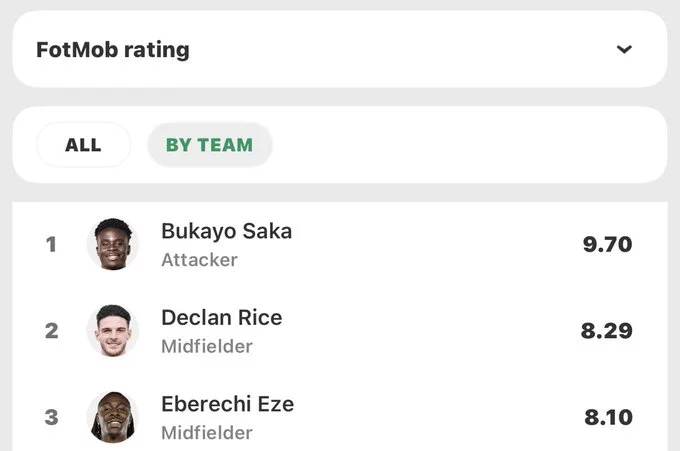Open the FotMob rating selector

coord(340,49)
